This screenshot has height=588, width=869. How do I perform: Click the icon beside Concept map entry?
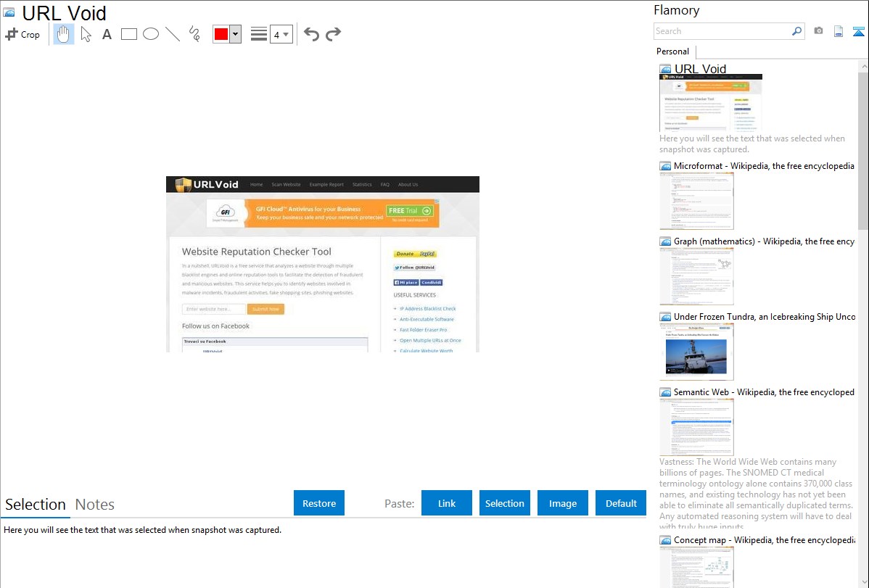click(665, 540)
